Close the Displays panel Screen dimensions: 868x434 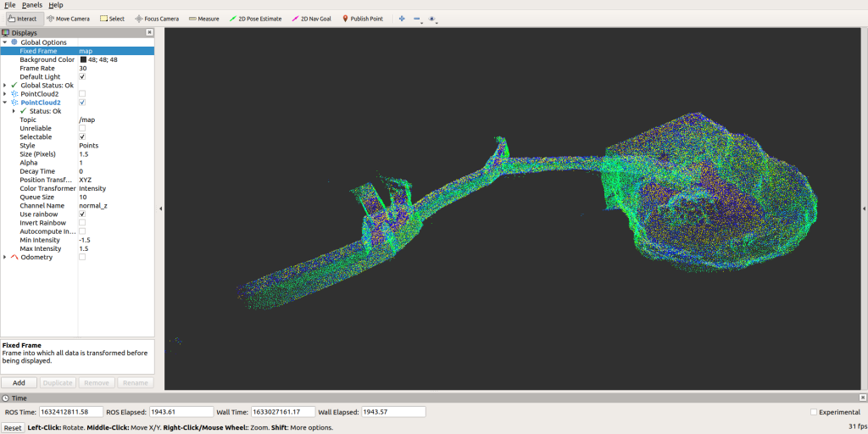(150, 33)
